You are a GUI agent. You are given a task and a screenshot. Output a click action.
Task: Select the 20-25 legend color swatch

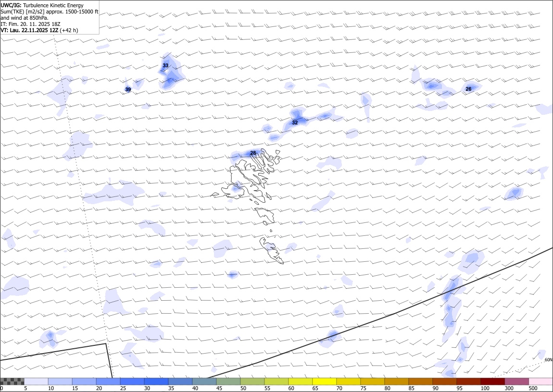(108, 381)
